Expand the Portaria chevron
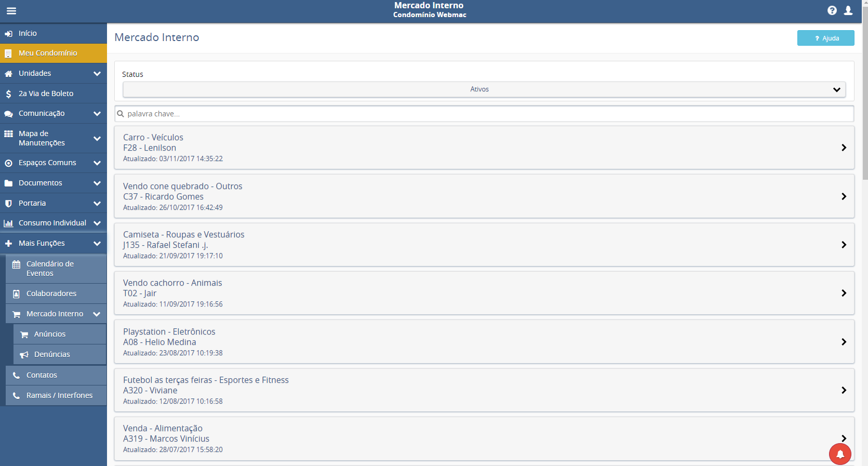Viewport: 868px width, 466px height. tap(97, 204)
